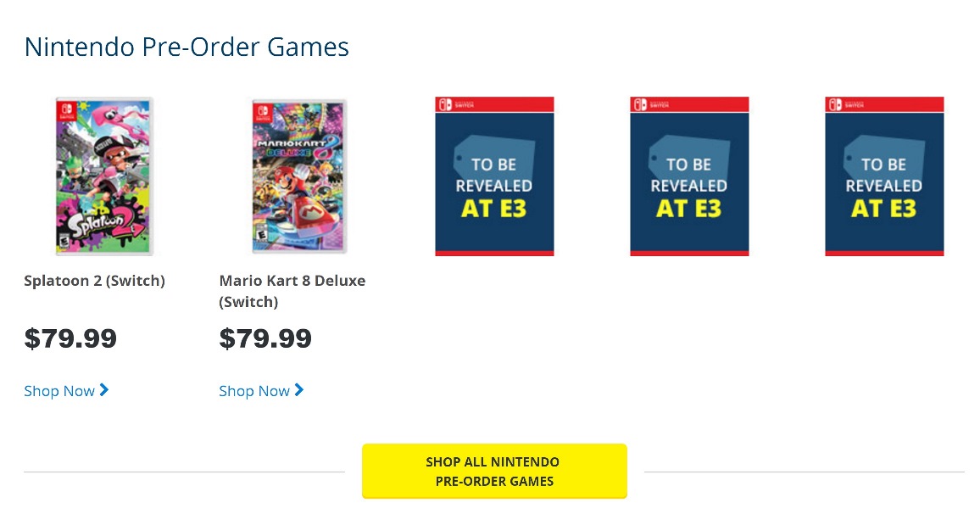Open the Mario Kart 8 Deluxe box art
This screenshot has height=514, width=980.
299,176
